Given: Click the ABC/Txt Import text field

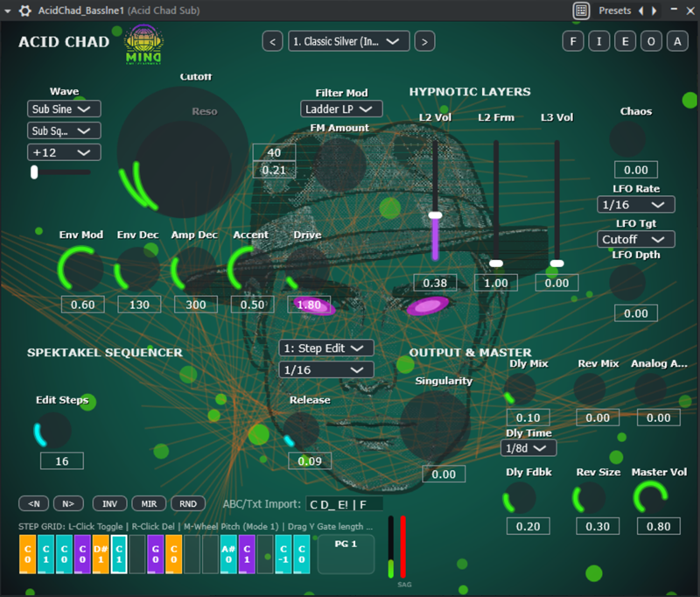Looking at the screenshot, I should tap(344, 503).
